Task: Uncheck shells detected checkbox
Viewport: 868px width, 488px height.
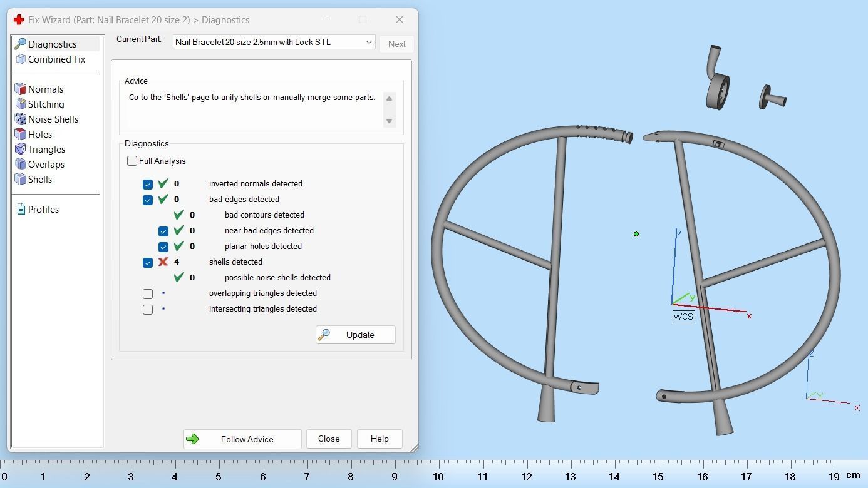Action: click(x=148, y=262)
